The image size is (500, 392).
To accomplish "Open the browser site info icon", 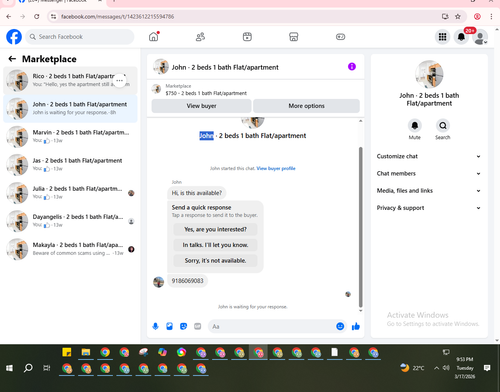I will click(53, 17).
